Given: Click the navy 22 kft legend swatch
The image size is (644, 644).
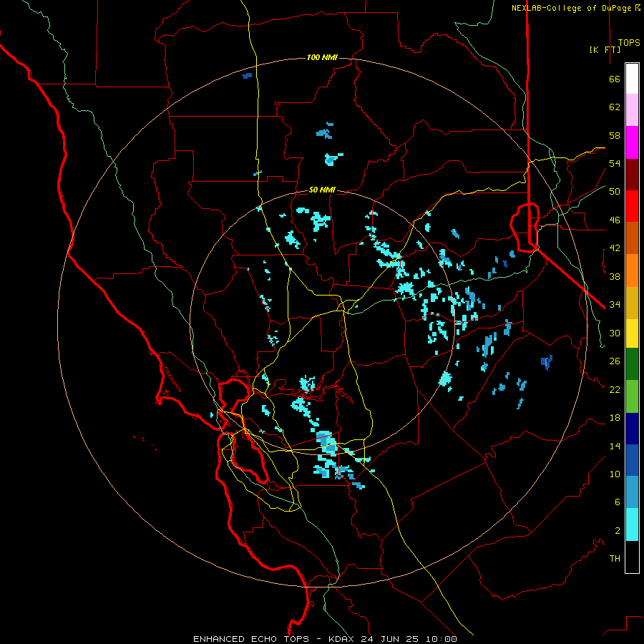Looking at the screenshot, I should coord(632,429).
